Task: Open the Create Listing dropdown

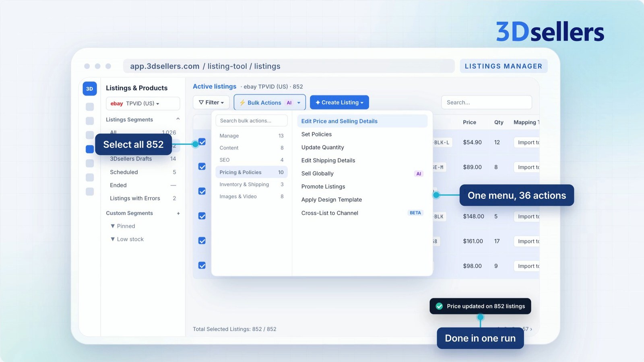Action: tap(339, 103)
